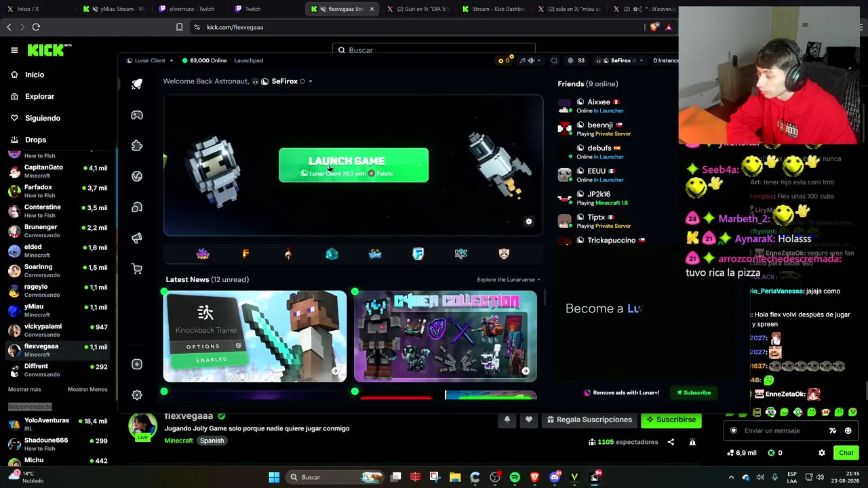Screen dimensions: 868x488
Task: Open the megaphone news icon in sidebar
Action: [x=137, y=238]
